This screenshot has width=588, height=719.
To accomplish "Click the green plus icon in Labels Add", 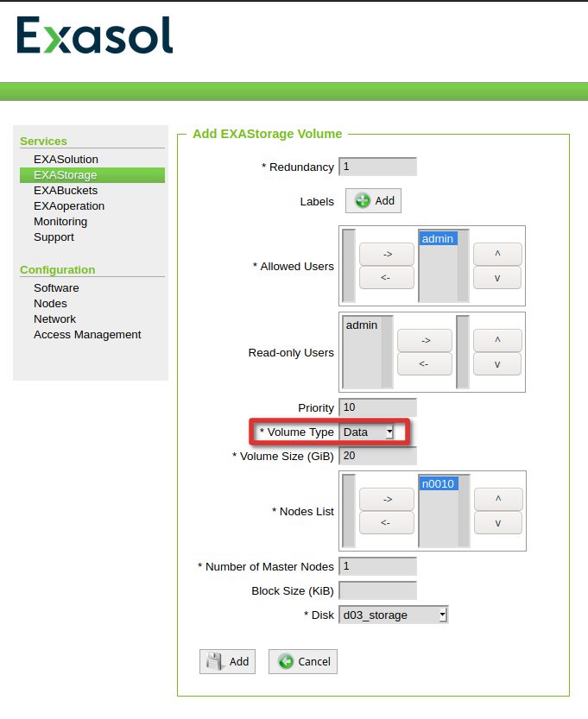I will [363, 201].
